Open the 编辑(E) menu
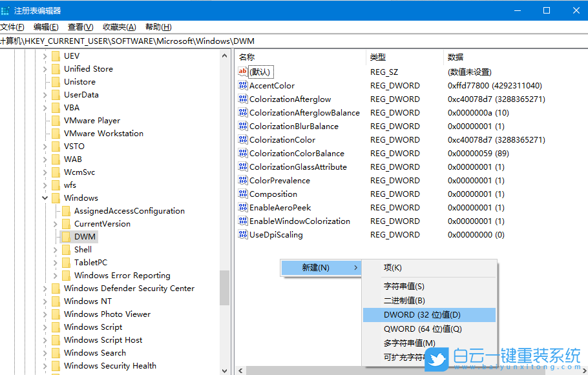The height and width of the screenshot is (375, 588). pyautogui.click(x=45, y=26)
